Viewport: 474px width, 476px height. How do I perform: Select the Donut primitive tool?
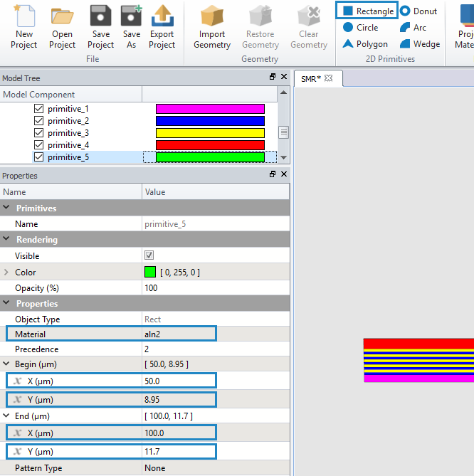[x=418, y=11]
